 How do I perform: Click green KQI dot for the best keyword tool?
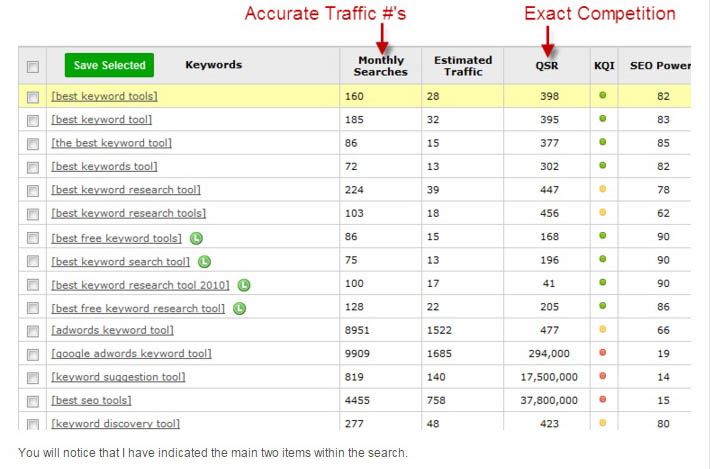tap(603, 142)
